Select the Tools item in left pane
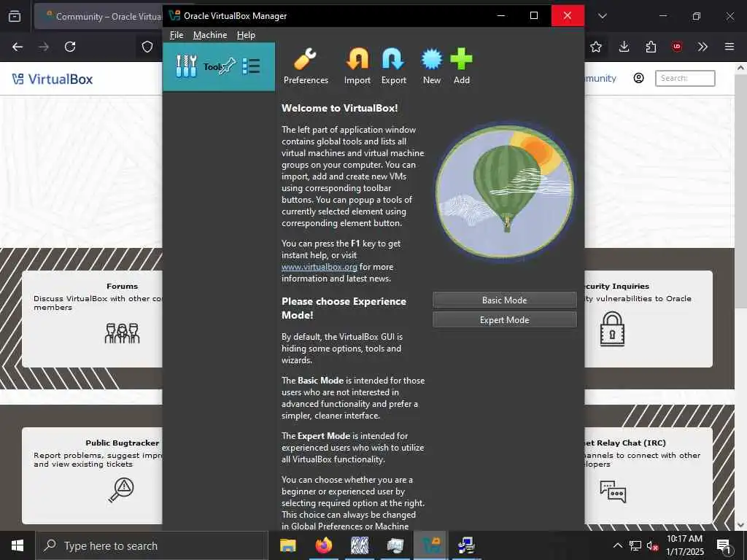Viewport: 747px width, 560px height. [219, 66]
